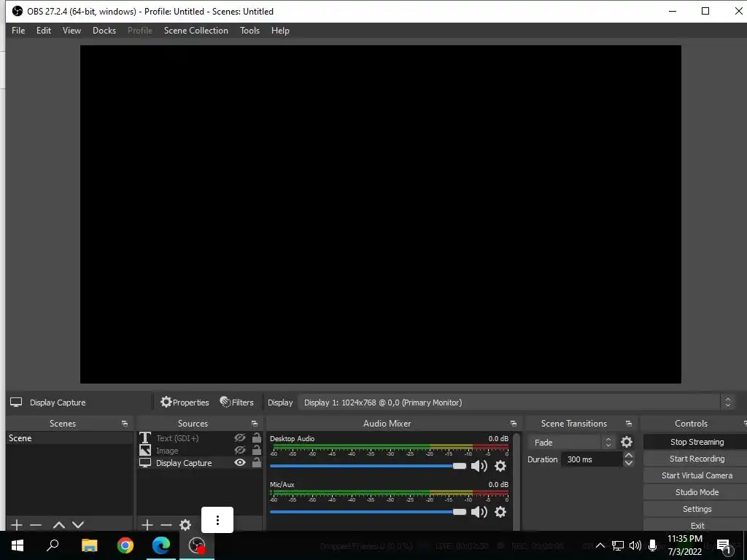Toggle visibility of Text (GDI+) source
This screenshot has height=560, width=747.
click(x=240, y=437)
